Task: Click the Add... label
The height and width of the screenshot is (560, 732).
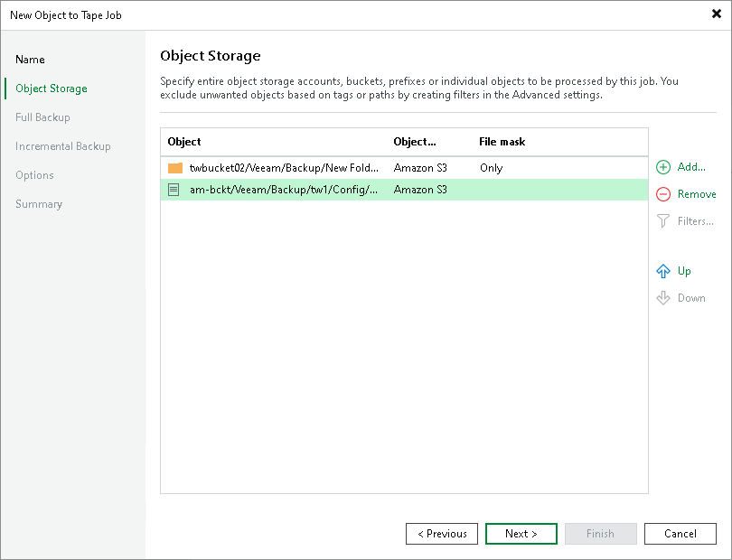Action: pyautogui.click(x=691, y=167)
